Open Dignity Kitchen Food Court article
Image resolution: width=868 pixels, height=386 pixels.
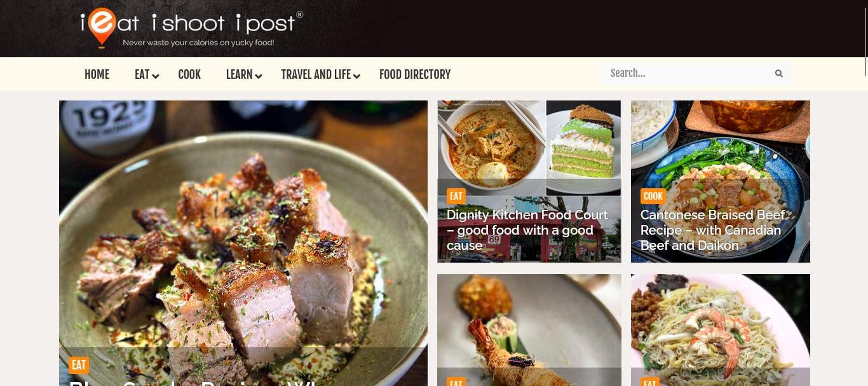click(x=527, y=230)
